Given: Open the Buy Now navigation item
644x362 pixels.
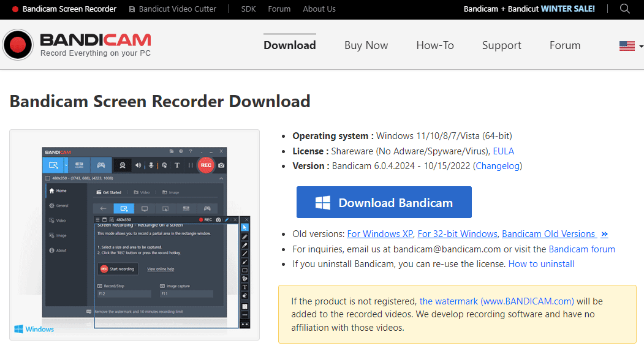Looking at the screenshot, I should click(366, 45).
